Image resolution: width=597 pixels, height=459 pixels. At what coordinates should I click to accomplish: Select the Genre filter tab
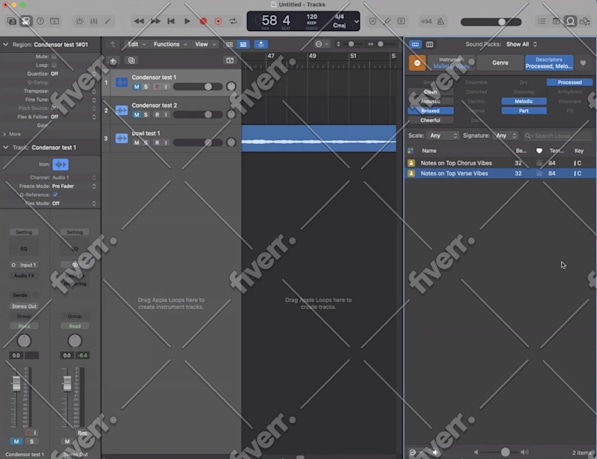[500, 63]
